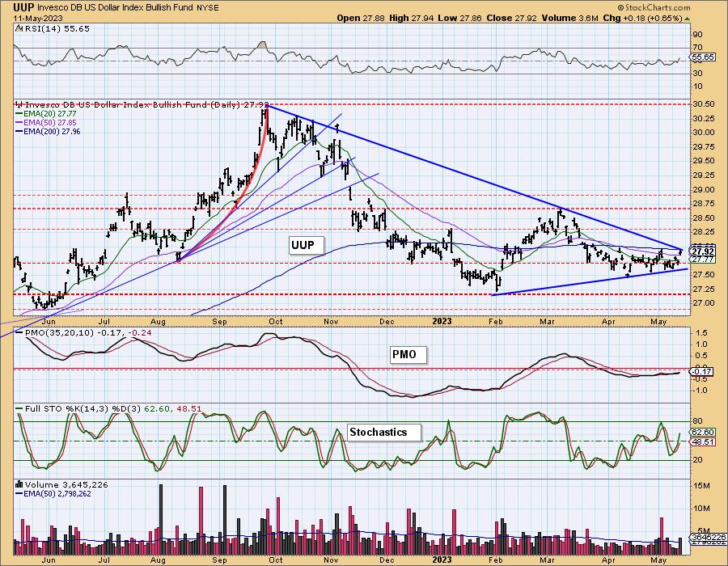Screen dimensions: 728x566
Task: Click the 3645226 volume tag at right
Action: tap(709, 536)
